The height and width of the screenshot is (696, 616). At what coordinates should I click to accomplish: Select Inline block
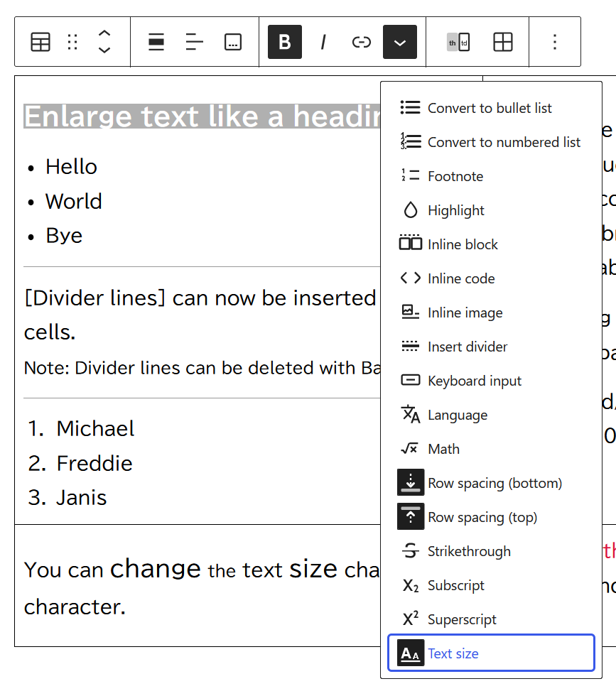[x=491, y=244]
